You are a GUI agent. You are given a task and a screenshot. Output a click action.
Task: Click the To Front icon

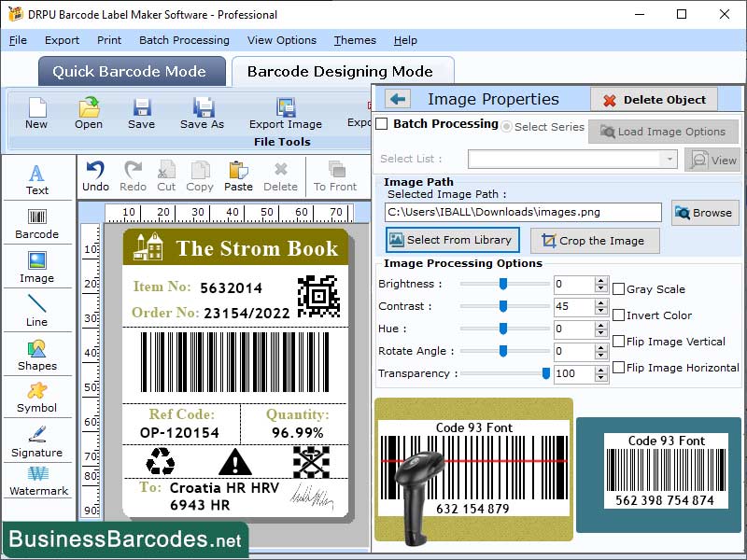tap(335, 176)
